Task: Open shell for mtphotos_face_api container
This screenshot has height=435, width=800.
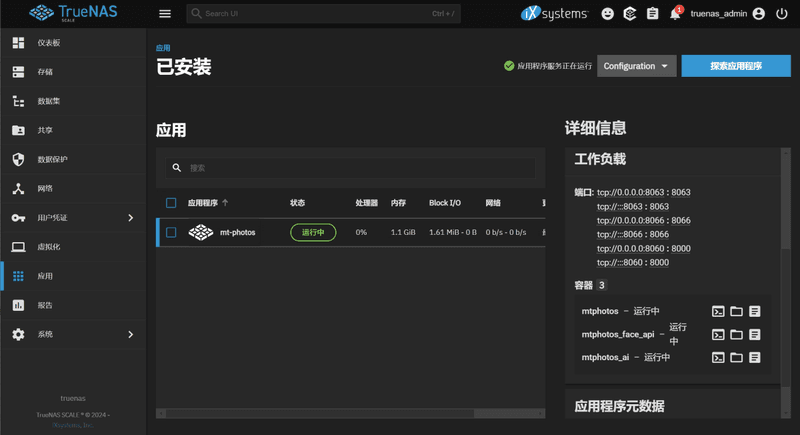Action: pyautogui.click(x=718, y=335)
